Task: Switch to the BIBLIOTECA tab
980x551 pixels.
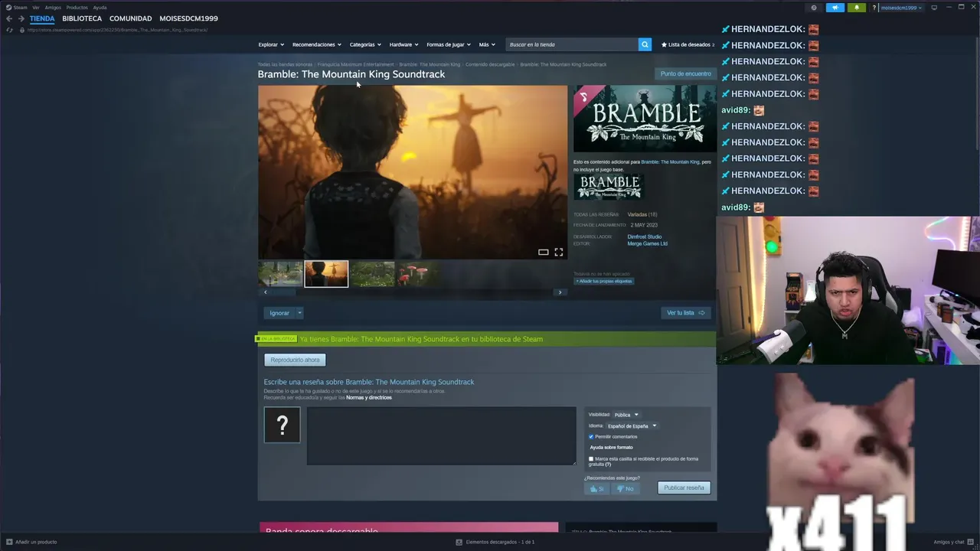Action: pos(82,18)
